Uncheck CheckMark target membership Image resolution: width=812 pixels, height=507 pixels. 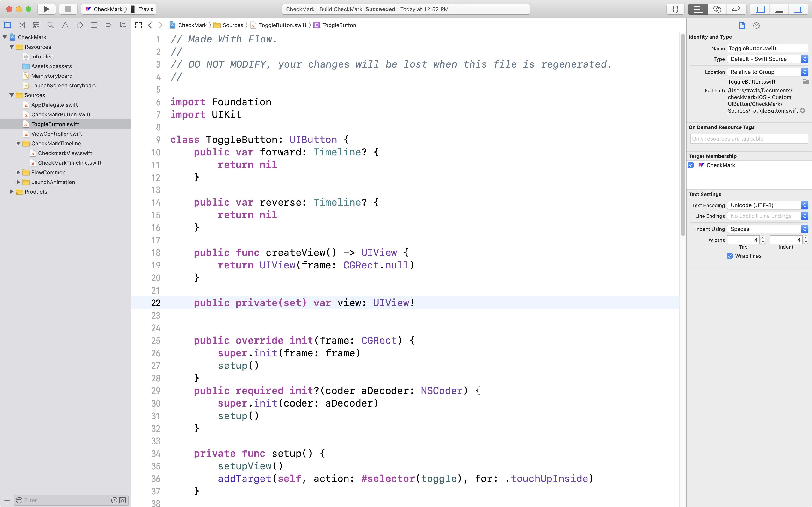[691, 165]
